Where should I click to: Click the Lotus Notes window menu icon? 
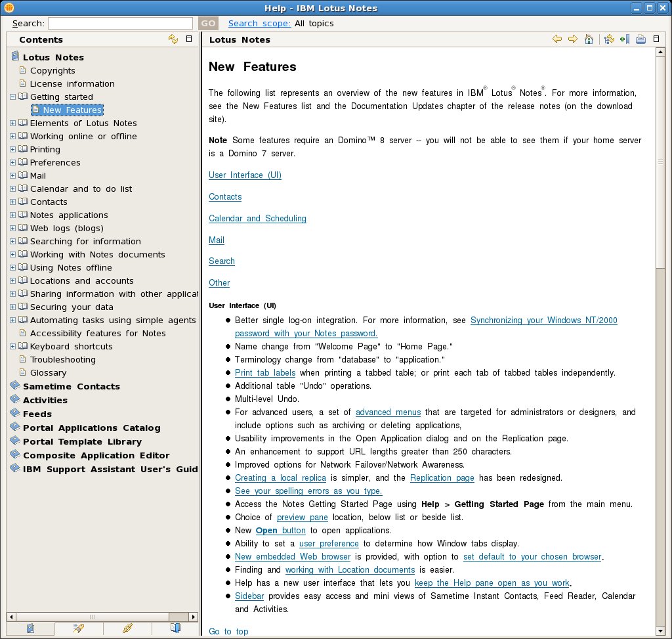click(x=9, y=8)
